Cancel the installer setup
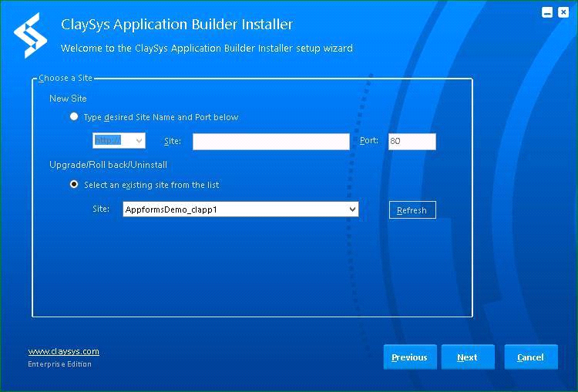This screenshot has height=392, width=578. coord(531,357)
